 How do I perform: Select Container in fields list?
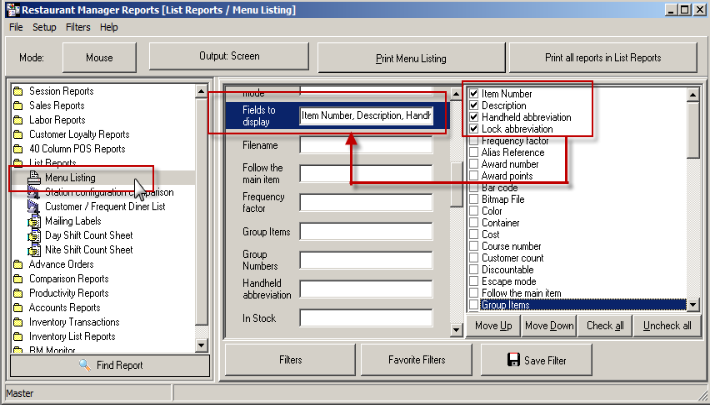(x=500, y=223)
